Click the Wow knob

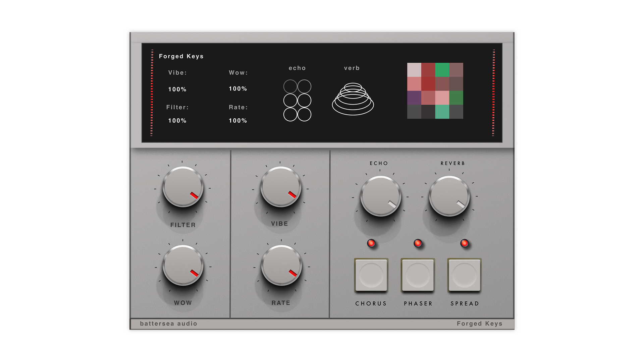pos(183,265)
